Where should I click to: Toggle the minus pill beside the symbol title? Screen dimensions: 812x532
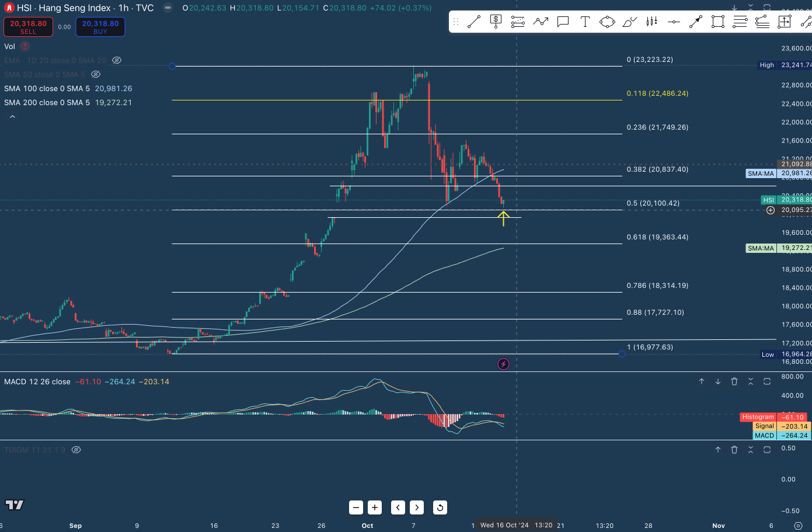168,8
